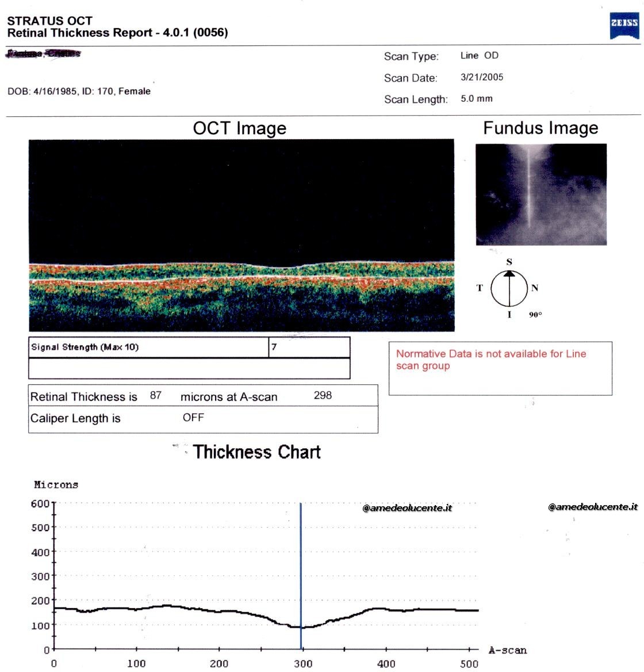Click the 'OCT Image' heading
Screen dimensions: 644x672
coord(240,128)
